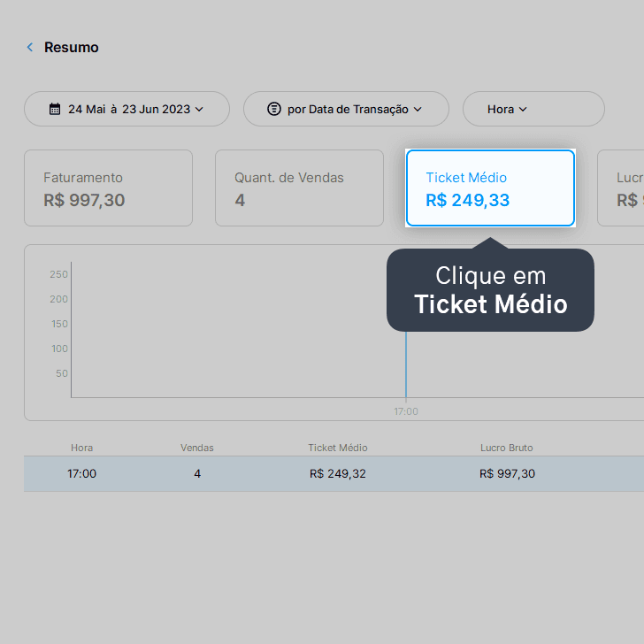Sort by the Lucro Bruto column header

507,448
